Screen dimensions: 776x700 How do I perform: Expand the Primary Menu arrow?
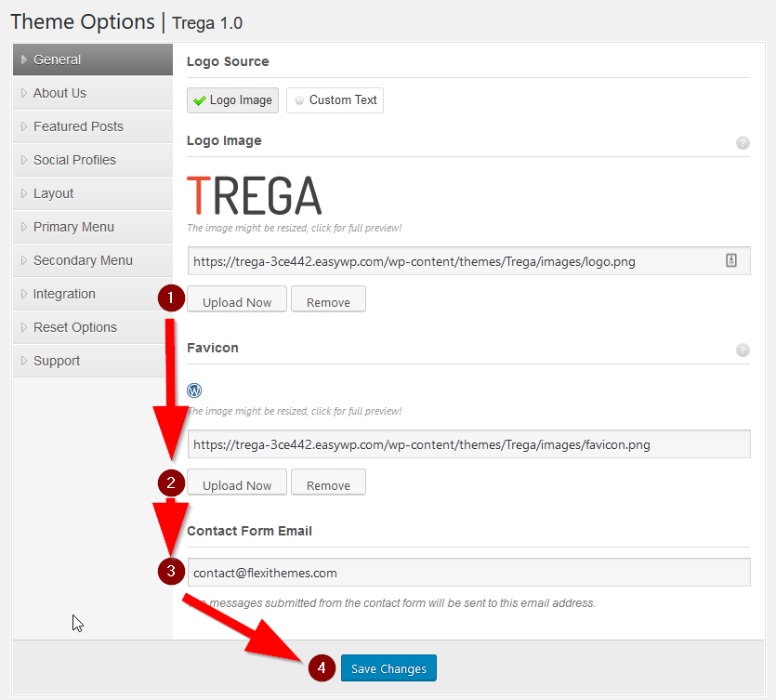[x=24, y=227]
